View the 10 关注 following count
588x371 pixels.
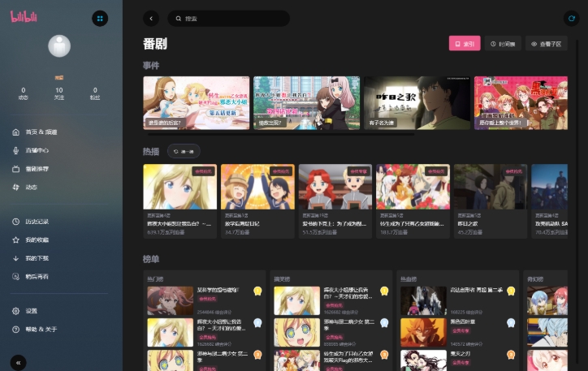tap(59, 93)
